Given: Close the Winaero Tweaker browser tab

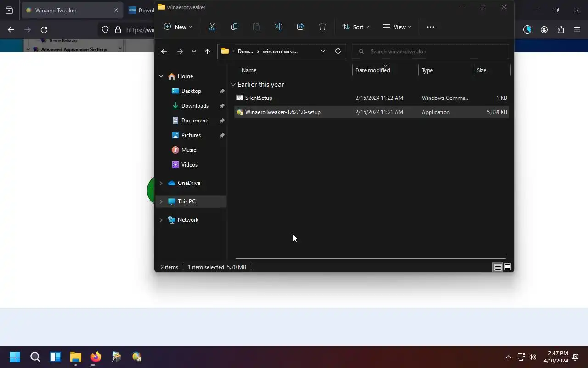Looking at the screenshot, I should tap(116, 10).
